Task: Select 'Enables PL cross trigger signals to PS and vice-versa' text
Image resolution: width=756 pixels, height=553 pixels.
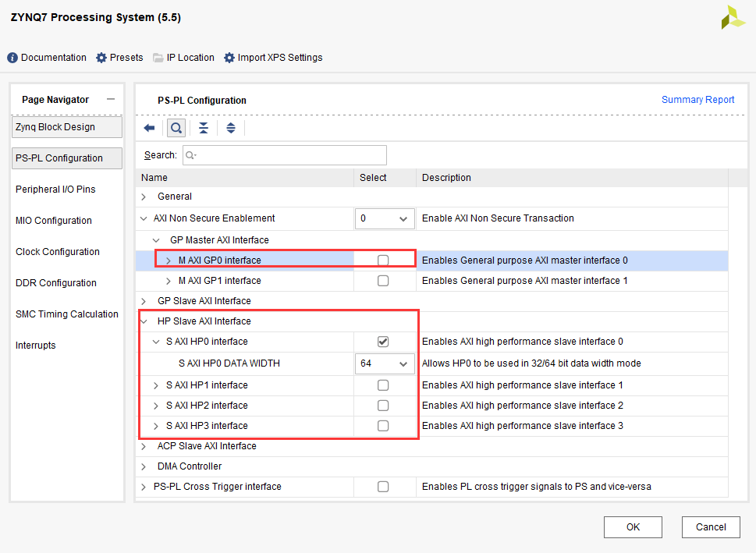Action: pyautogui.click(x=537, y=487)
